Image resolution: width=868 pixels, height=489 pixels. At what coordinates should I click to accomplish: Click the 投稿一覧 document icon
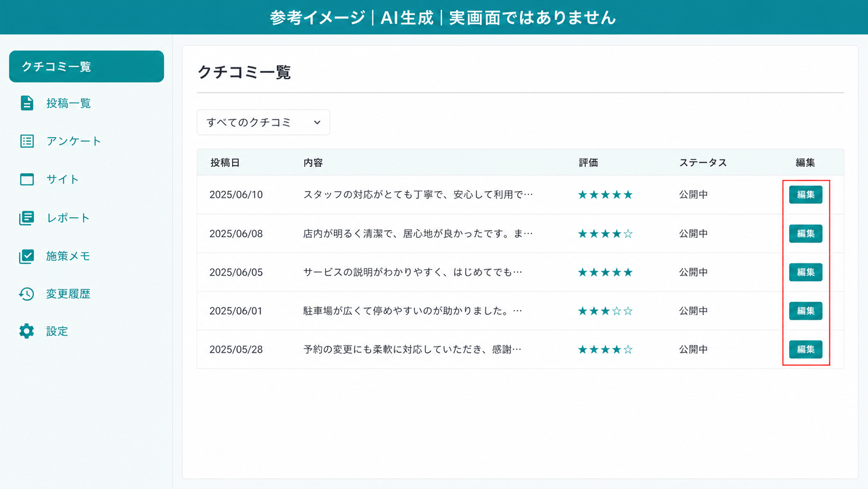(x=26, y=103)
